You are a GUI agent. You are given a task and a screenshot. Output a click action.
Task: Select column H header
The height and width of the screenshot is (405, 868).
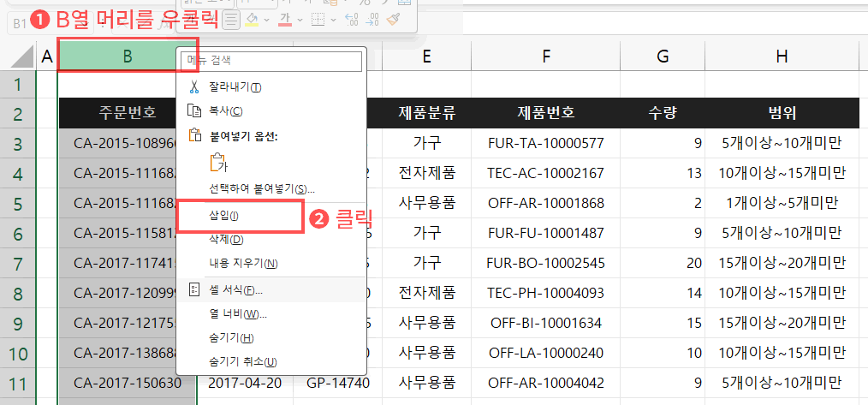coord(782,57)
